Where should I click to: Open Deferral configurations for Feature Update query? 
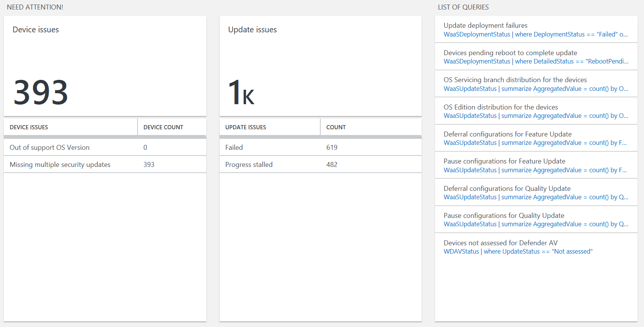(536, 138)
